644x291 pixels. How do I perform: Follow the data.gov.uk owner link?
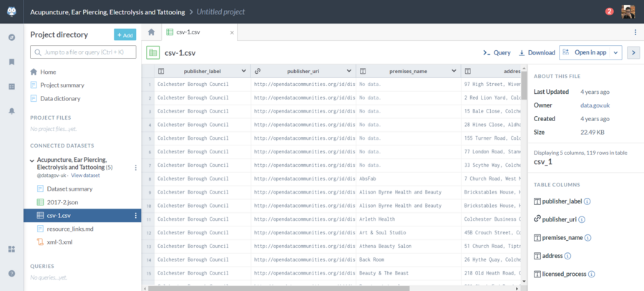click(x=595, y=105)
